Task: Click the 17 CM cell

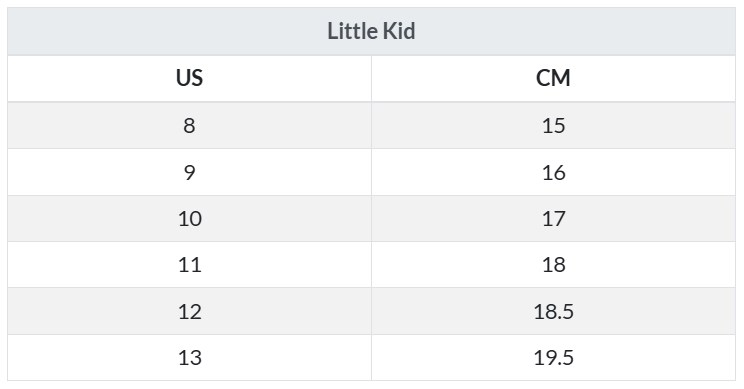Action: (553, 219)
